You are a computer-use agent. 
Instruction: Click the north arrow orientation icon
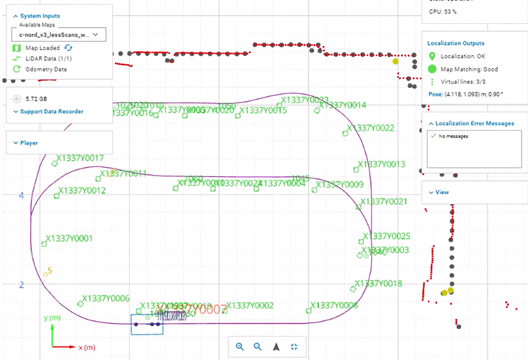tap(276, 347)
